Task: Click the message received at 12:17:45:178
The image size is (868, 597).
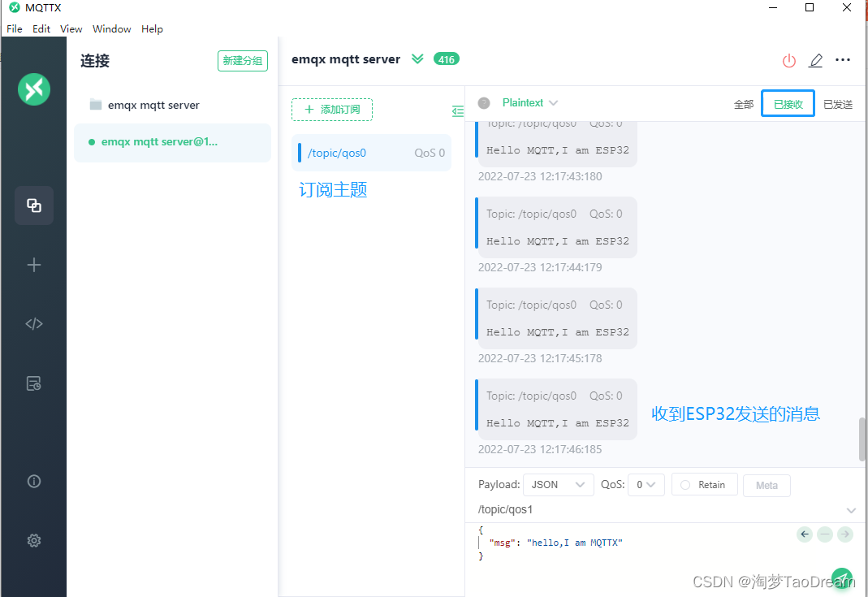Action: coord(556,318)
